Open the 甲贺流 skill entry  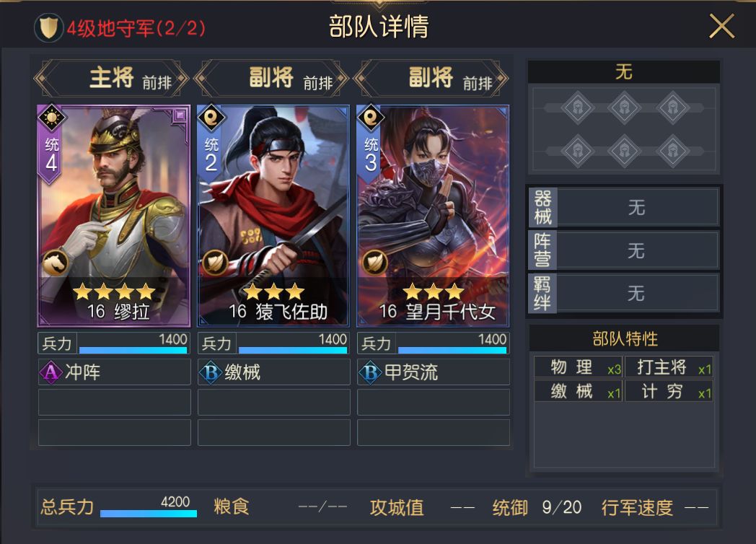pyautogui.click(x=433, y=372)
